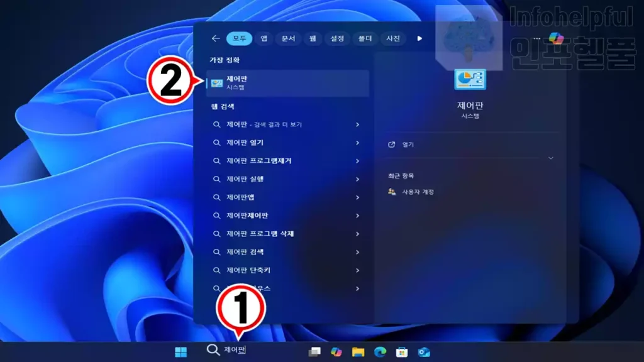Image resolution: width=644 pixels, height=362 pixels.
Task: Select the 모두 filter tab
Action: (239, 38)
